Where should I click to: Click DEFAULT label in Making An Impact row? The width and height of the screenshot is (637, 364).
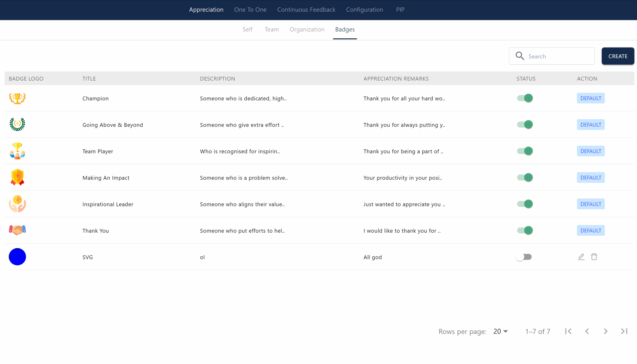click(x=590, y=178)
